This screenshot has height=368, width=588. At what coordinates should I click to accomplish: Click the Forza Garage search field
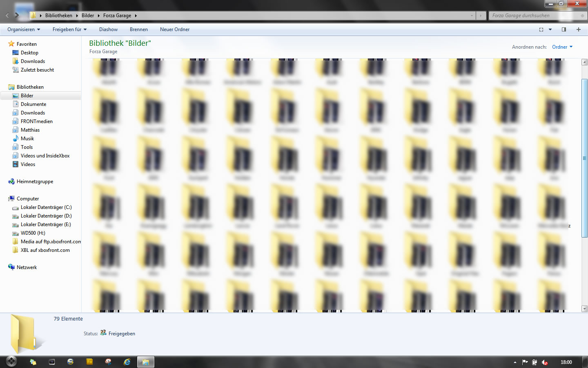[x=535, y=16]
